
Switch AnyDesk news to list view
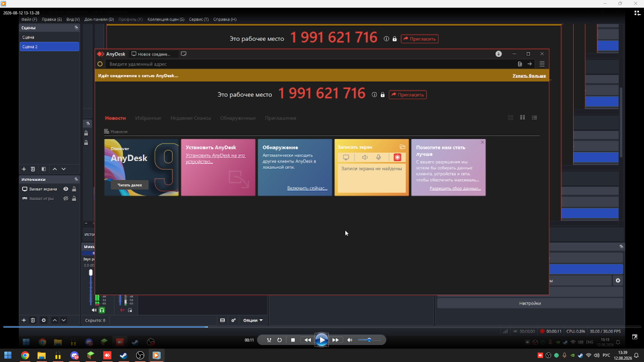[535, 118]
